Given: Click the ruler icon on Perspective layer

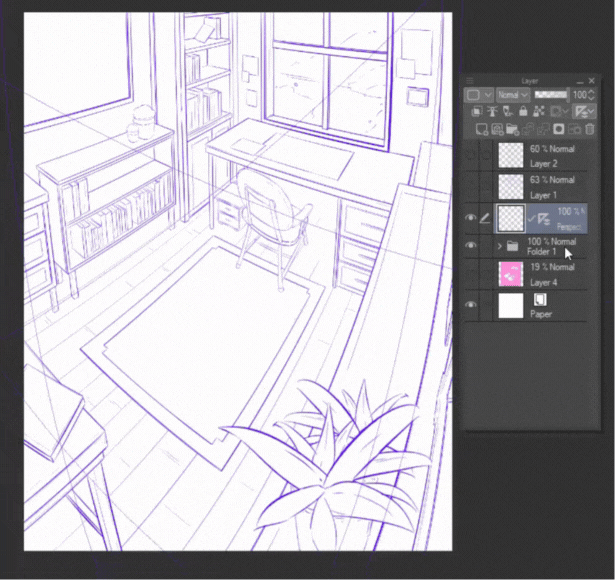Looking at the screenshot, I should point(544,219).
